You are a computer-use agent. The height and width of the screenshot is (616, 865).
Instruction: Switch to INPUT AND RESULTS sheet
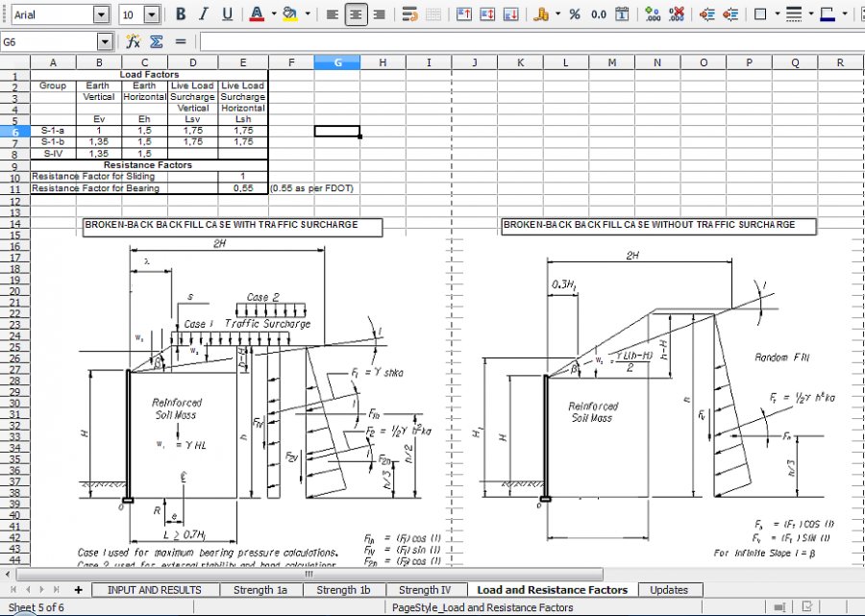tap(155, 590)
